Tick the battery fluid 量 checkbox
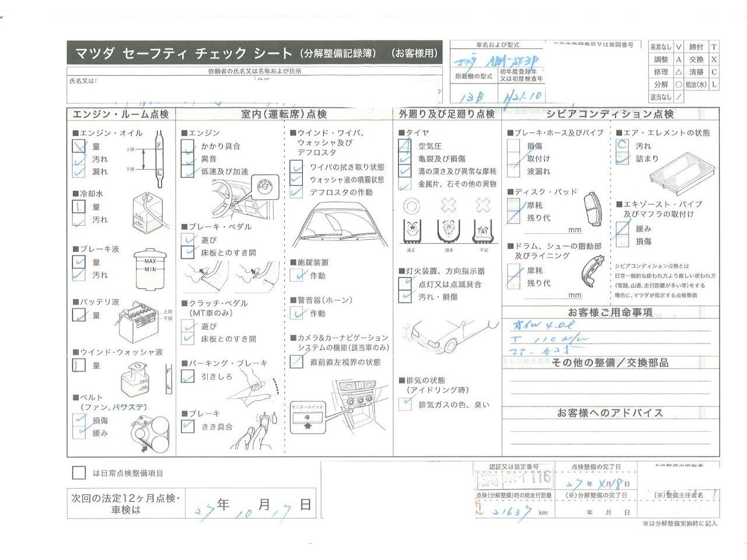Image resolution: width=747 pixels, height=560 pixels. tap(79, 316)
